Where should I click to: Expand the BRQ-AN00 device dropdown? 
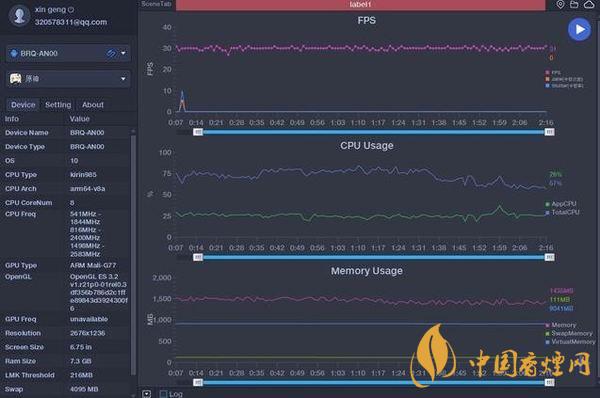(x=123, y=53)
